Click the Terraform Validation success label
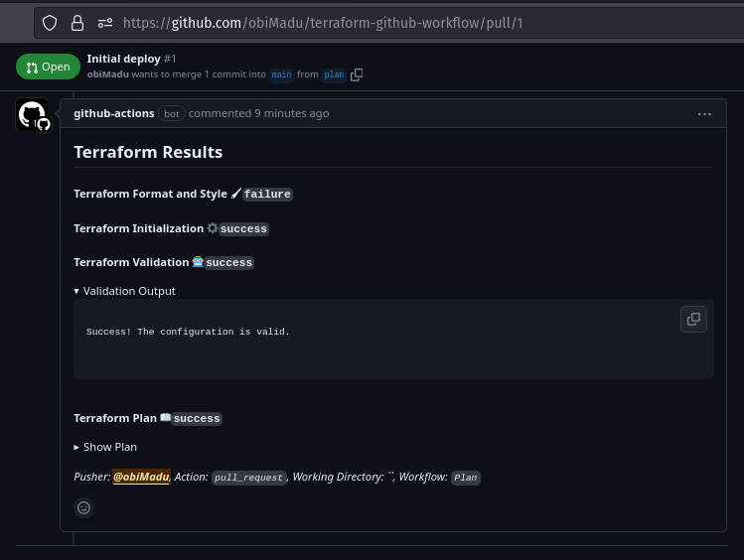The height and width of the screenshot is (560, 744). tap(228, 262)
